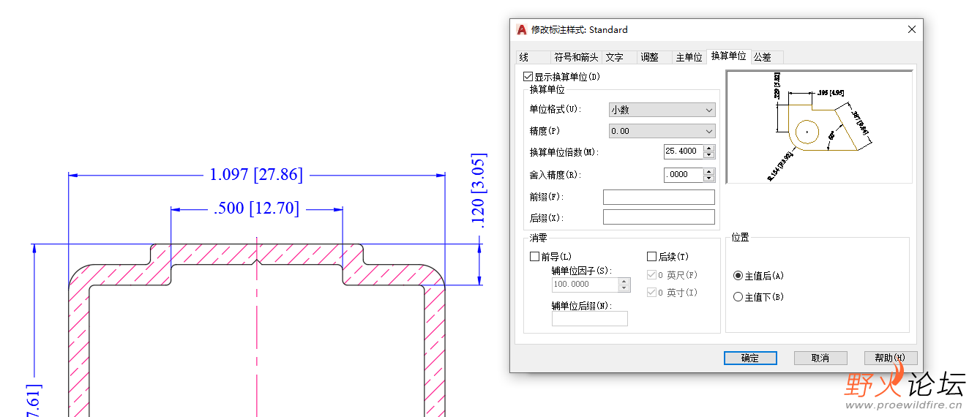Enable the 后续 zero suppression checkbox
Screen dimensions: 980x417
click(x=651, y=257)
